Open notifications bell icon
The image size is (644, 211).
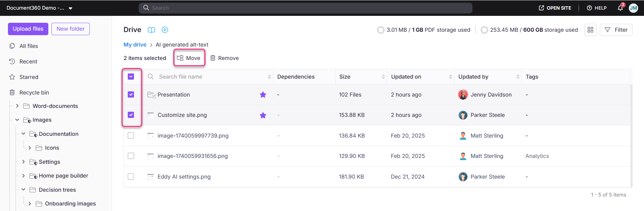620,8
